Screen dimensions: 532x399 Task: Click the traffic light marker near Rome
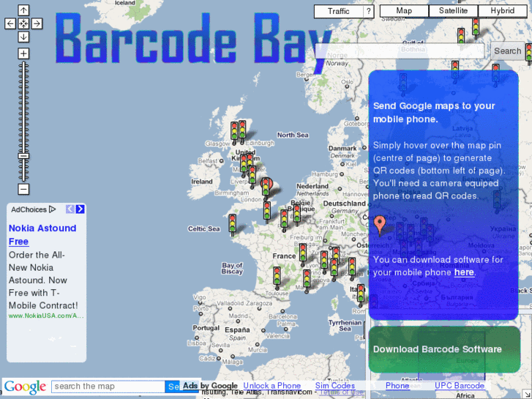click(x=361, y=294)
